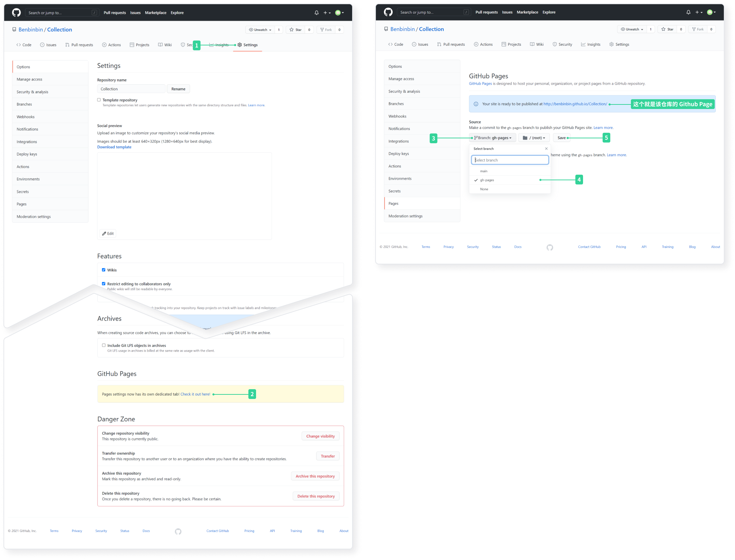
Task: Click the Fork button in right window
Action: click(698, 29)
